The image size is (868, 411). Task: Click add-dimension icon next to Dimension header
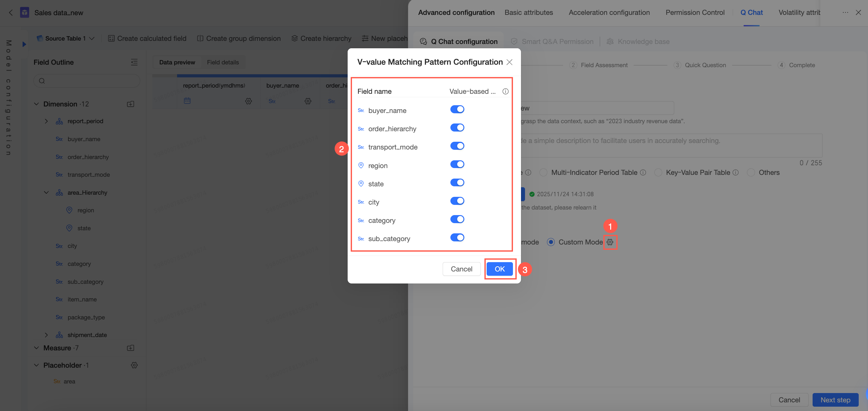130,104
